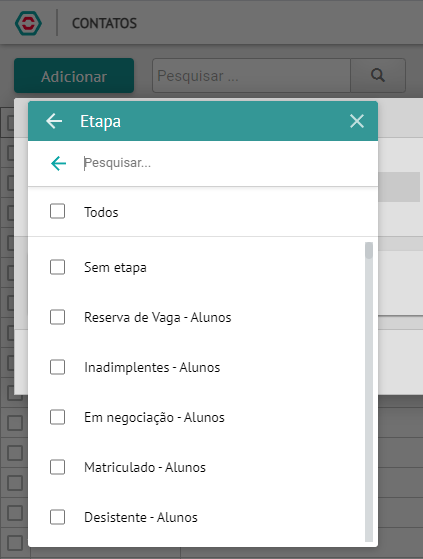Click the teal back arrow beside Pesquisar
Viewport: 423px width, 559px height.
(x=58, y=163)
